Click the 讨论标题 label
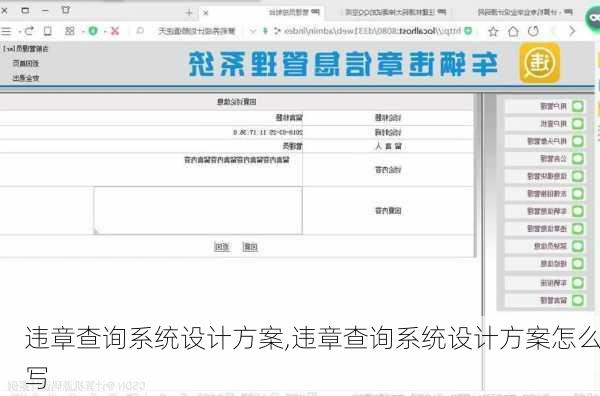This screenshot has width=600, height=396. click(388, 118)
